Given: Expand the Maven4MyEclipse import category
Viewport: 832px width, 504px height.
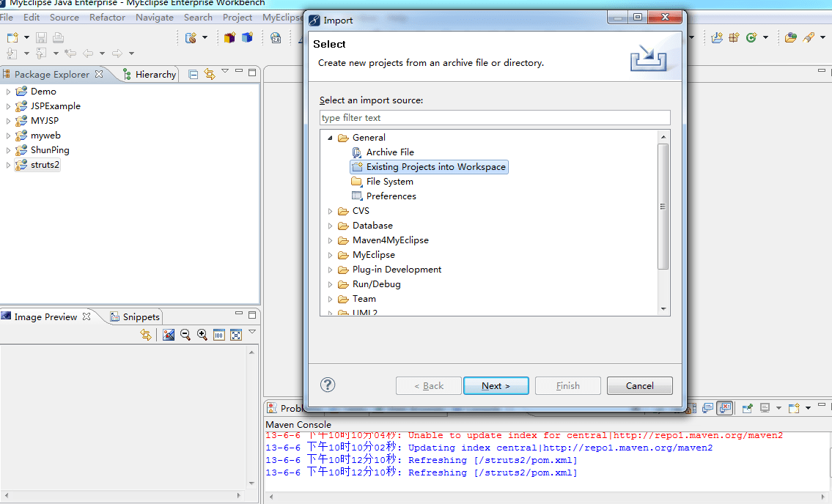Looking at the screenshot, I should [330, 240].
